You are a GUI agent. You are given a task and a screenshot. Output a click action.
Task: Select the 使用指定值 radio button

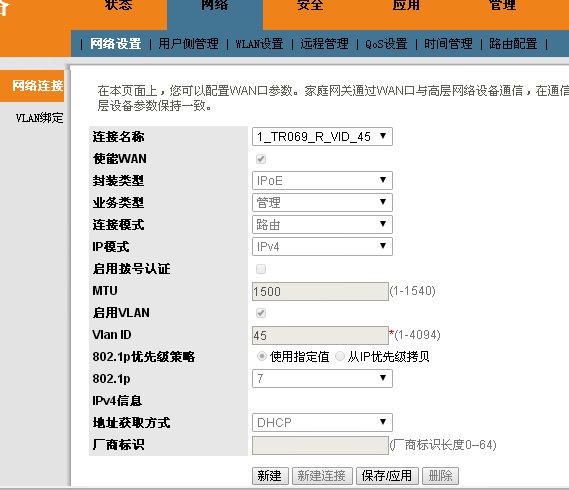[262, 356]
